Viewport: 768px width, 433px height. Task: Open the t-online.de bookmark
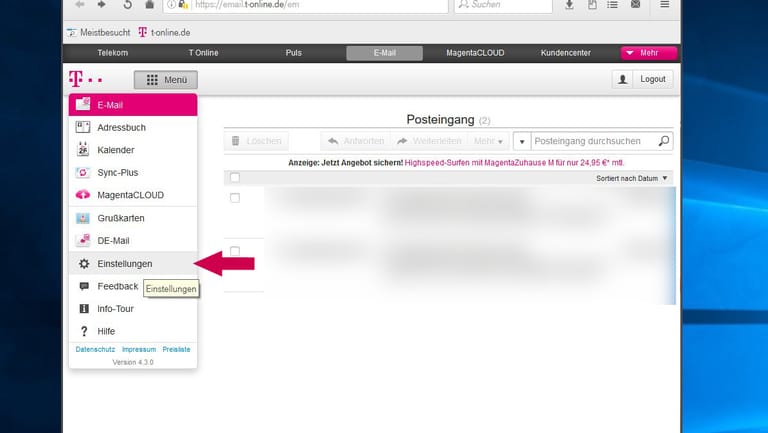click(x=165, y=32)
